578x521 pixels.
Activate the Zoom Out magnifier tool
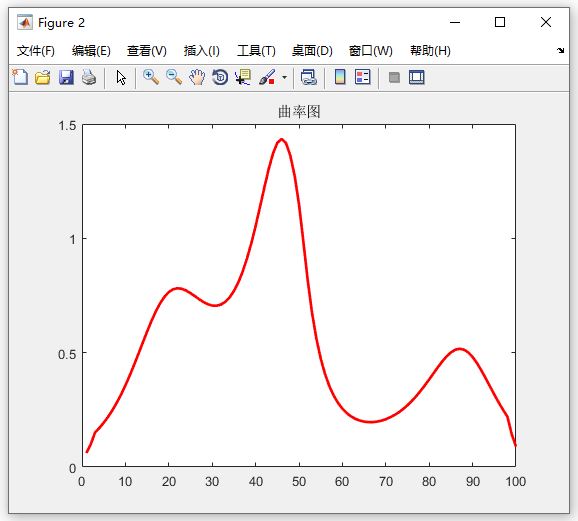174,77
